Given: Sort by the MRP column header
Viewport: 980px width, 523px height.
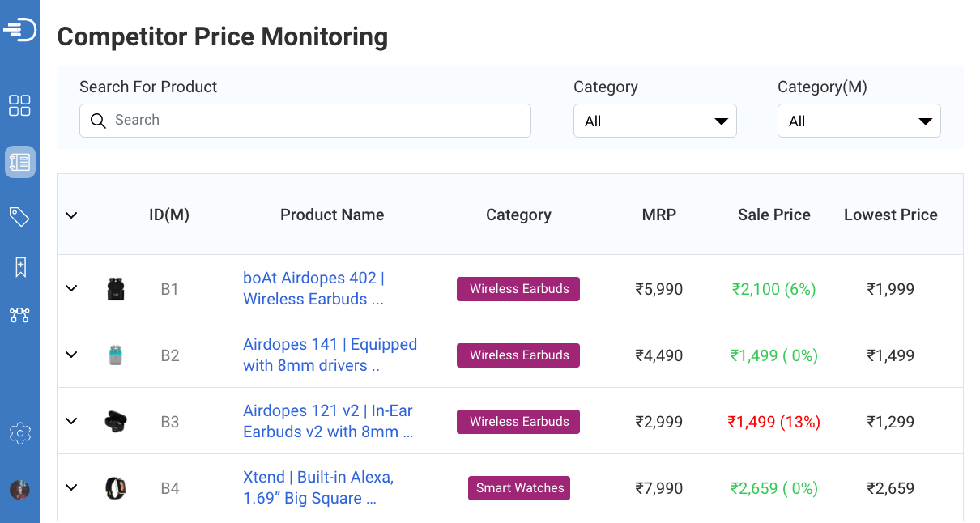Looking at the screenshot, I should pos(659,215).
